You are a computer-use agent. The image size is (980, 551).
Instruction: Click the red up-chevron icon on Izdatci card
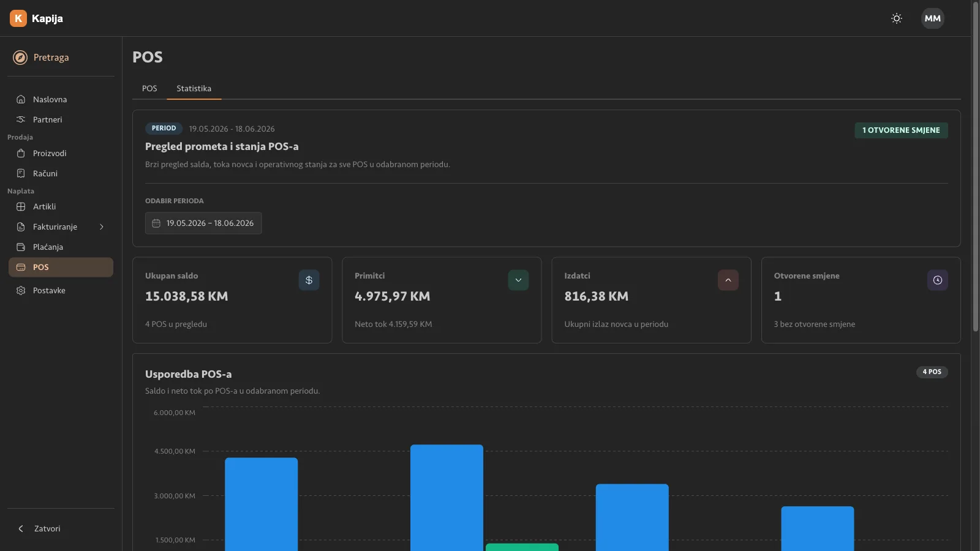[x=728, y=280]
